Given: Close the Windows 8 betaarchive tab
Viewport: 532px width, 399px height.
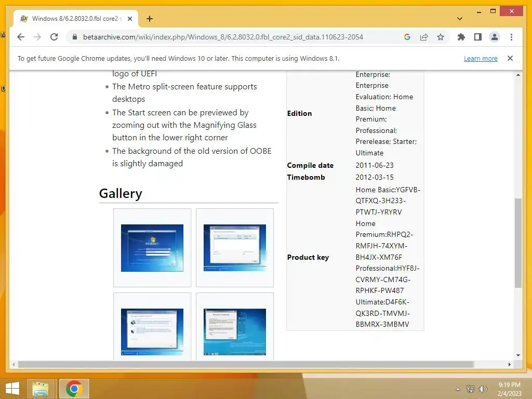Looking at the screenshot, I should pos(129,19).
